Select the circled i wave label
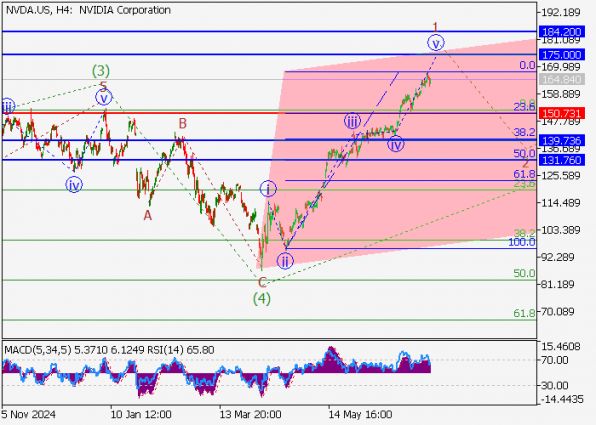This screenshot has height=425, width=596. coord(268,189)
